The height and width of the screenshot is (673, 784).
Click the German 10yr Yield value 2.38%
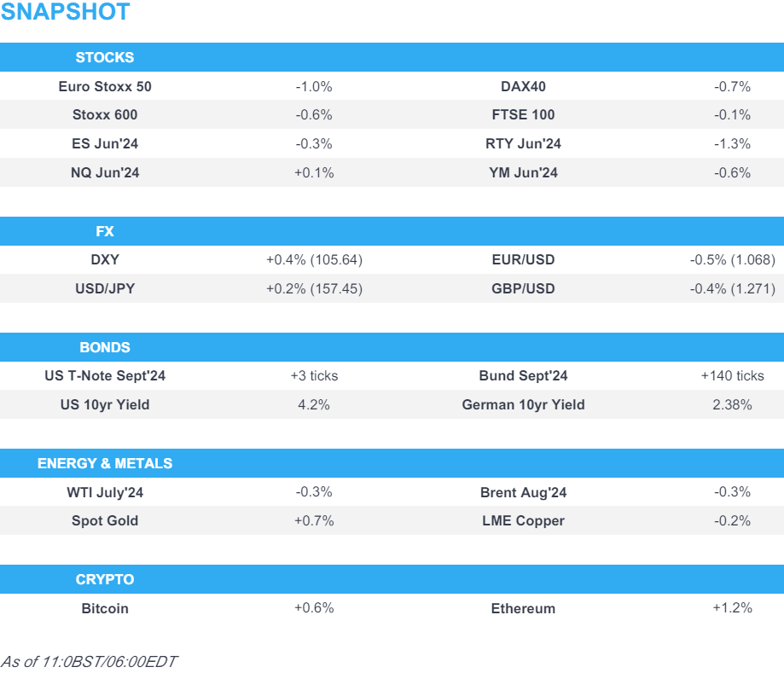732,405
